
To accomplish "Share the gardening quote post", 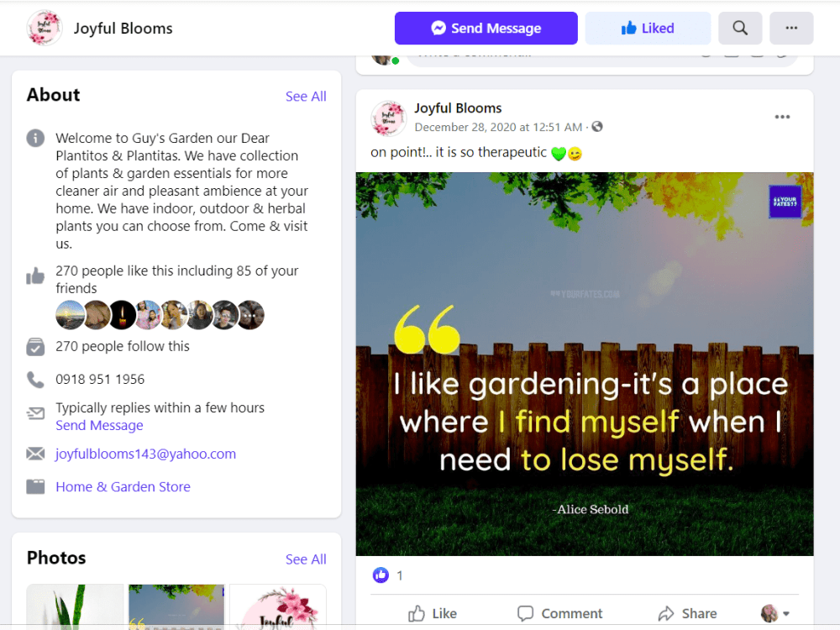I will coord(687,613).
